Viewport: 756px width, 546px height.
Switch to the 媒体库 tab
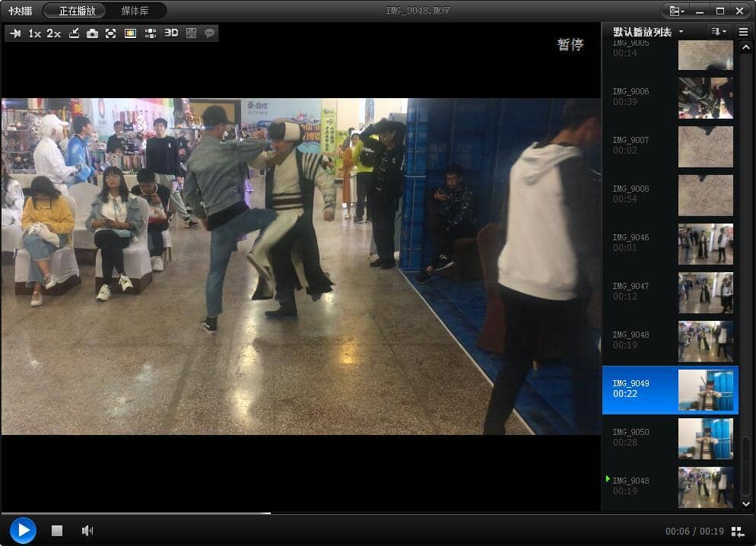pos(135,11)
